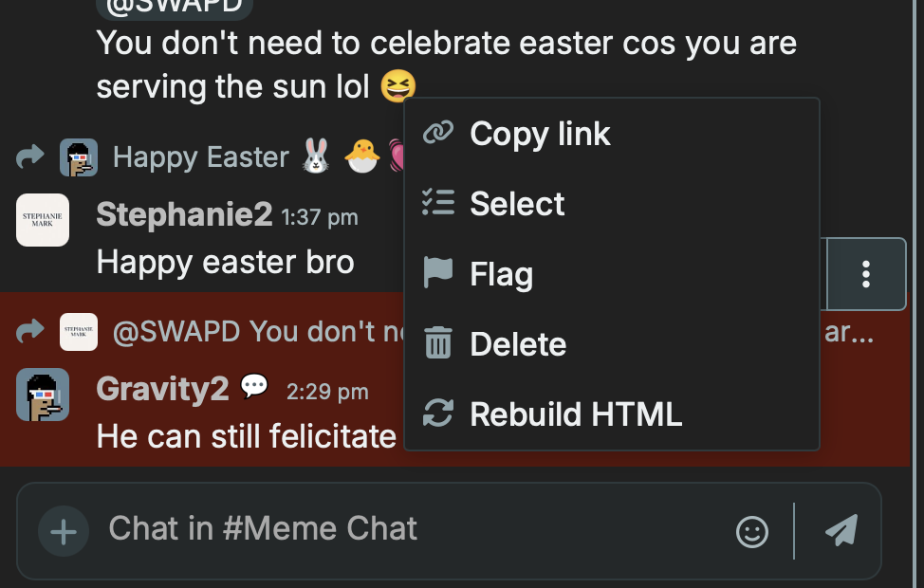Jump to replied Happy Easter message
The image size is (924, 588).
click(x=200, y=156)
